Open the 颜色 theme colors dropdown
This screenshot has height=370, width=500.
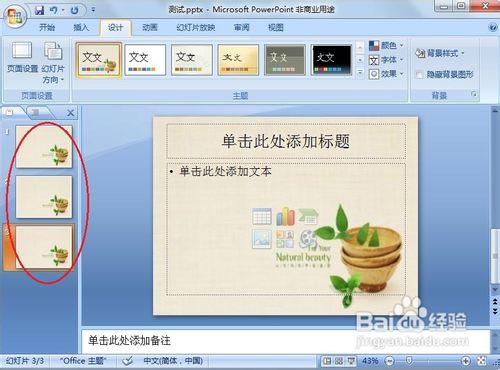coord(386,45)
